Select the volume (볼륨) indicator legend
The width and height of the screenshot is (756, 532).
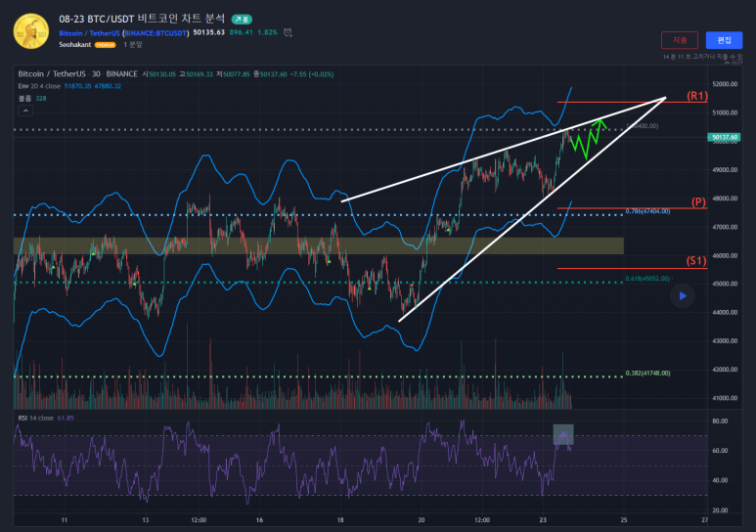click(25, 98)
